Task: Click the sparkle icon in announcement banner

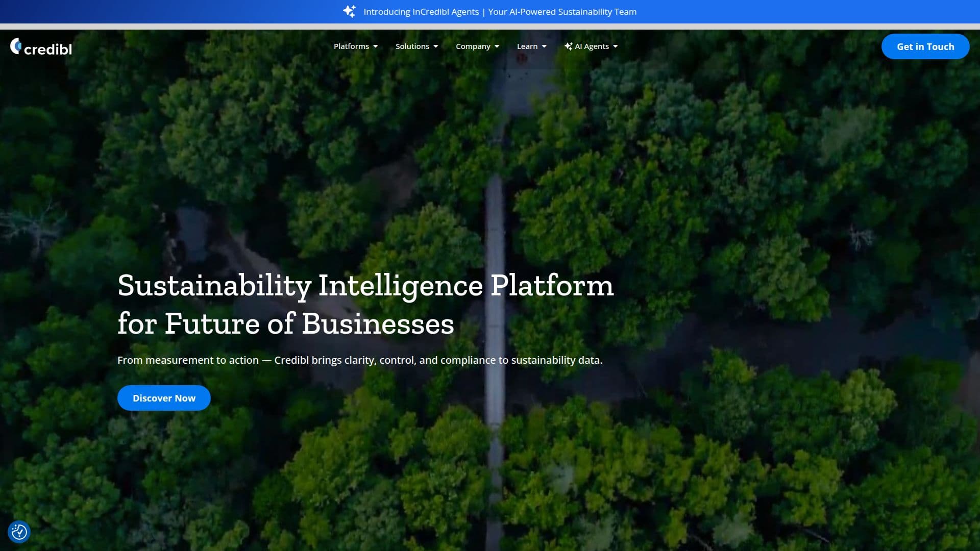Action: (350, 11)
